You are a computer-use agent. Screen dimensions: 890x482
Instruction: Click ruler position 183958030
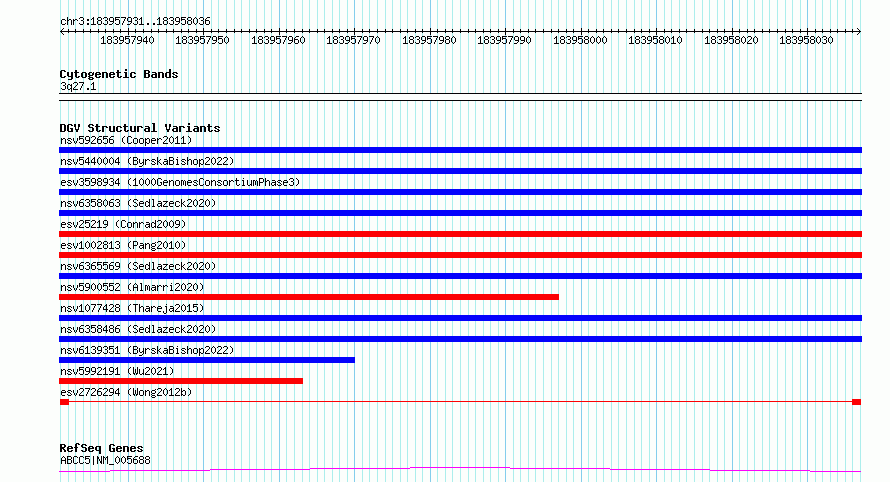tap(806, 40)
